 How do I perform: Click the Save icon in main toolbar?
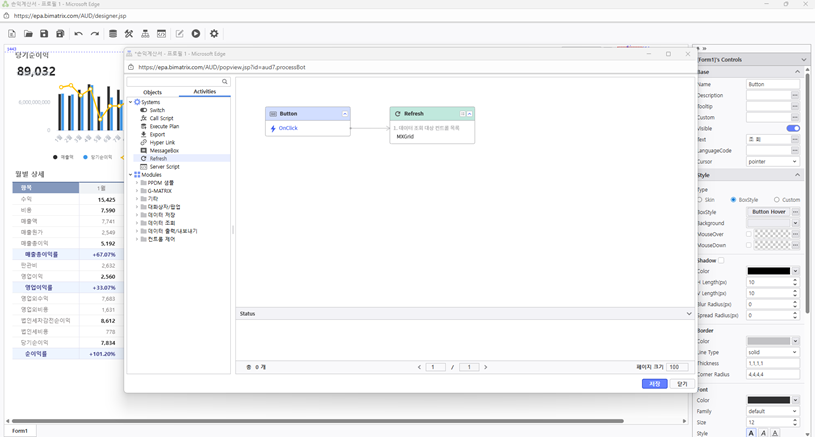point(44,34)
